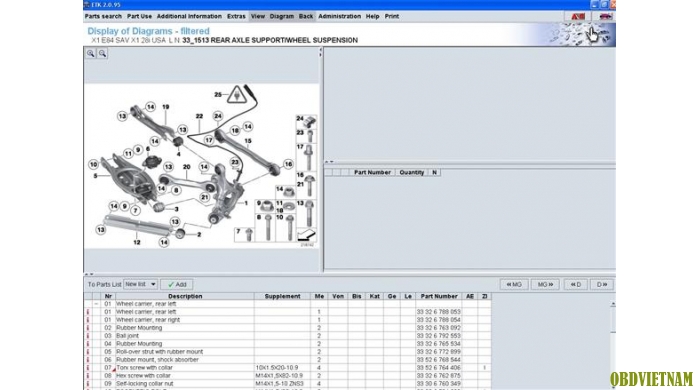Click the zoom-in magnifier icon
Viewport: 700px width, 390px height.
coord(91,54)
